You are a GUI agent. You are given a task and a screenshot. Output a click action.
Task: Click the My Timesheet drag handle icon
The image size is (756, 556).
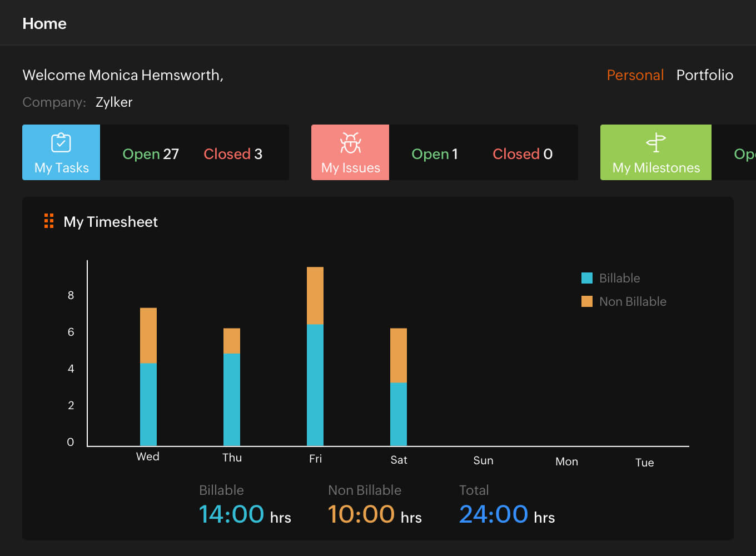pos(49,221)
